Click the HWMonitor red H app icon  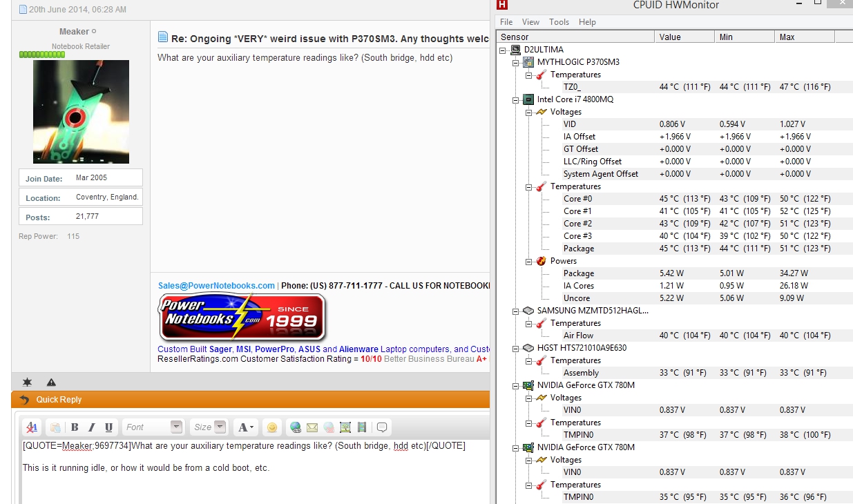point(502,4)
